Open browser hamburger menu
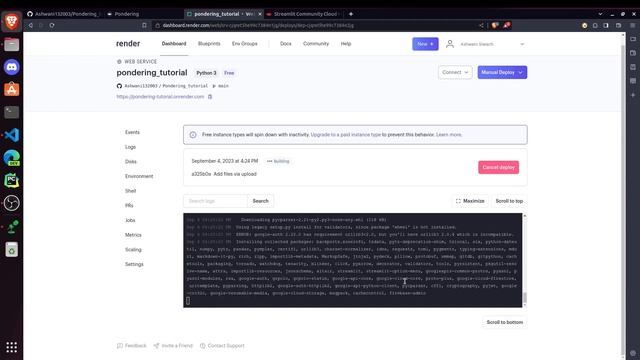Image resolution: width=640 pixels, height=360 pixels. (x=633, y=25)
